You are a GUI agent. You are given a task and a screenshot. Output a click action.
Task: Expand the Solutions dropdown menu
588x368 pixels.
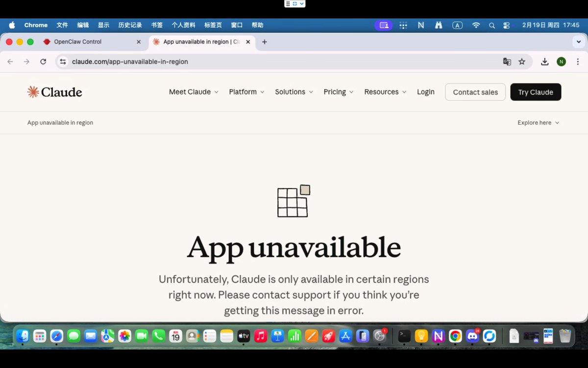(x=294, y=92)
